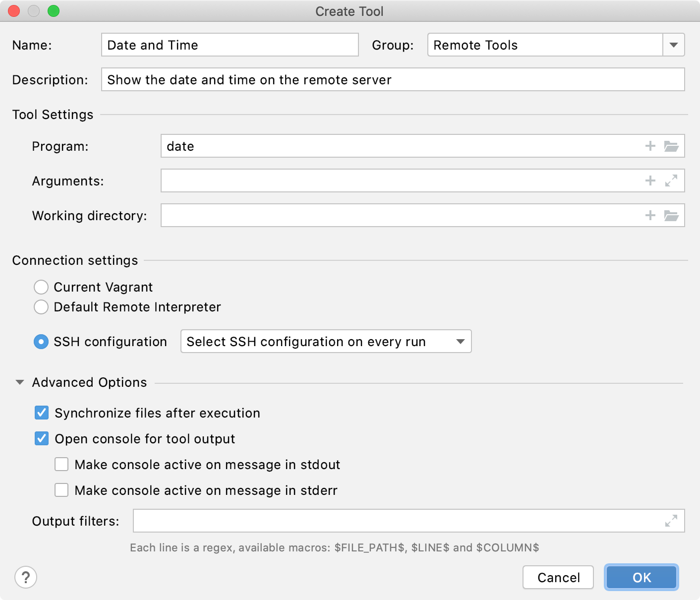Disable Open console for tool output
The height and width of the screenshot is (600, 700).
42,438
